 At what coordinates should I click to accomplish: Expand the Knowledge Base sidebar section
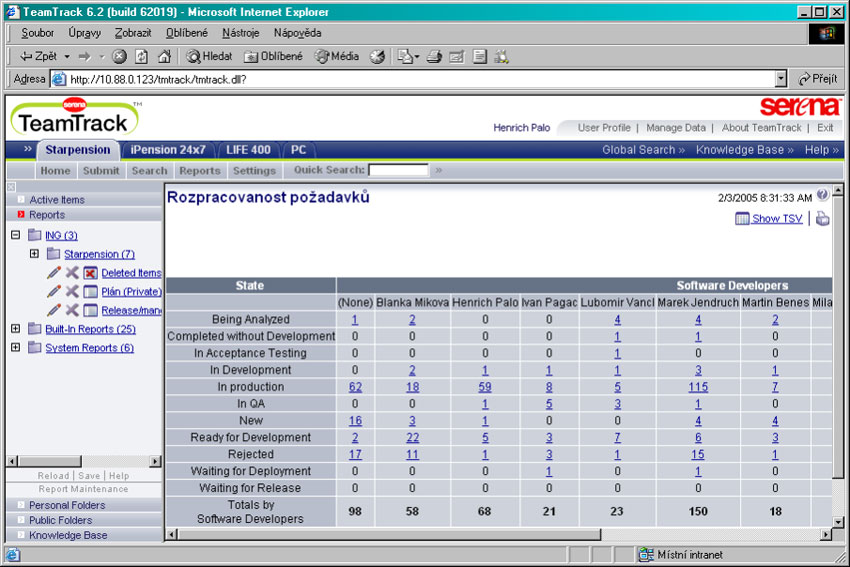point(68,535)
